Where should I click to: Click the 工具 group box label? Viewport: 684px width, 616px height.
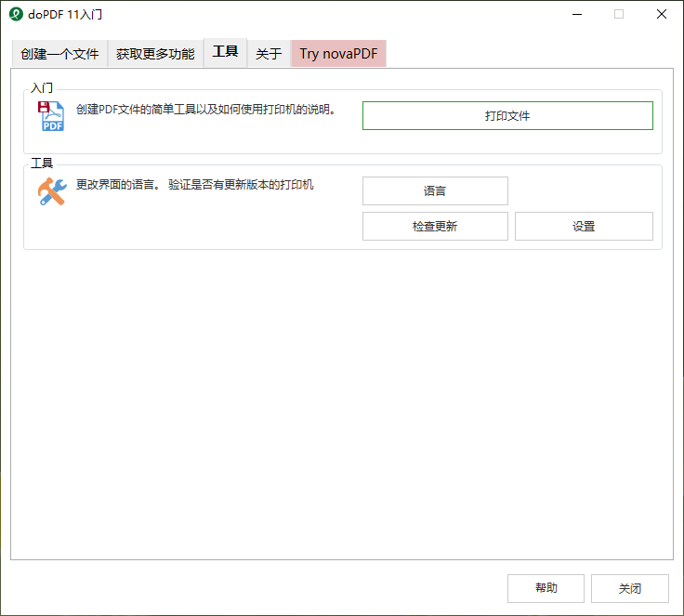coord(42,164)
